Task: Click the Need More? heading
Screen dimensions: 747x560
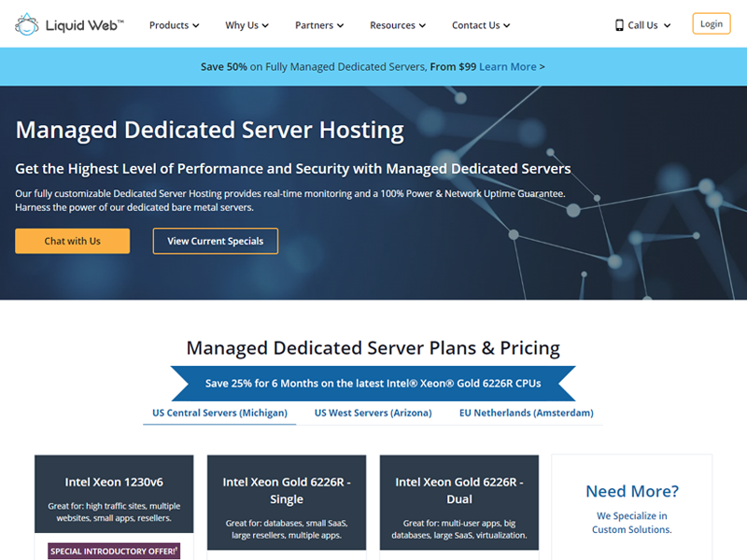Action: click(632, 491)
